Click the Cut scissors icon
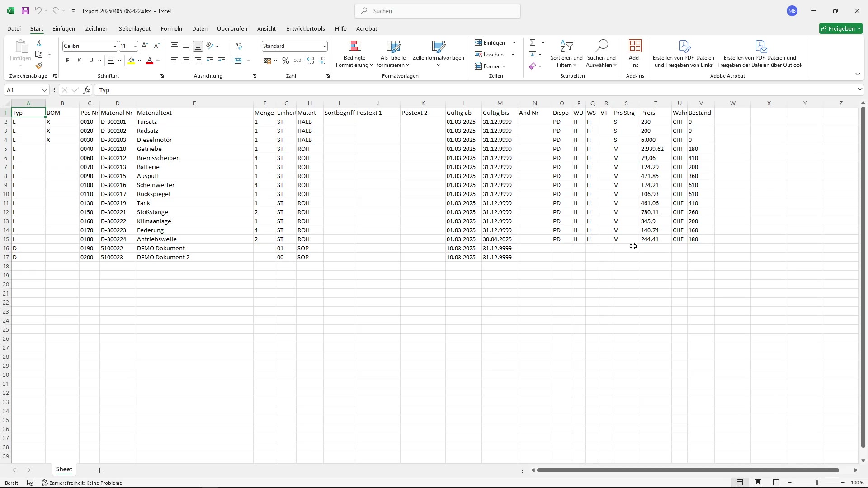This screenshot has width=868, height=488. (39, 42)
